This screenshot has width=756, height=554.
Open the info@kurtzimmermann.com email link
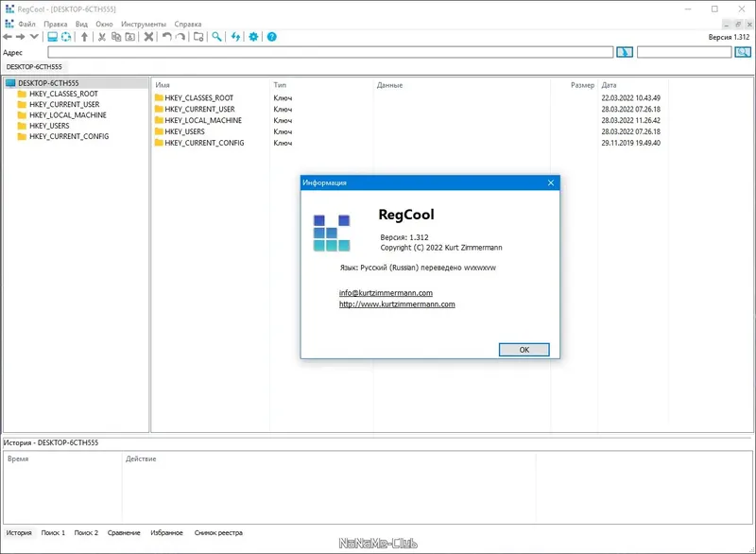(x=386, y=293)
